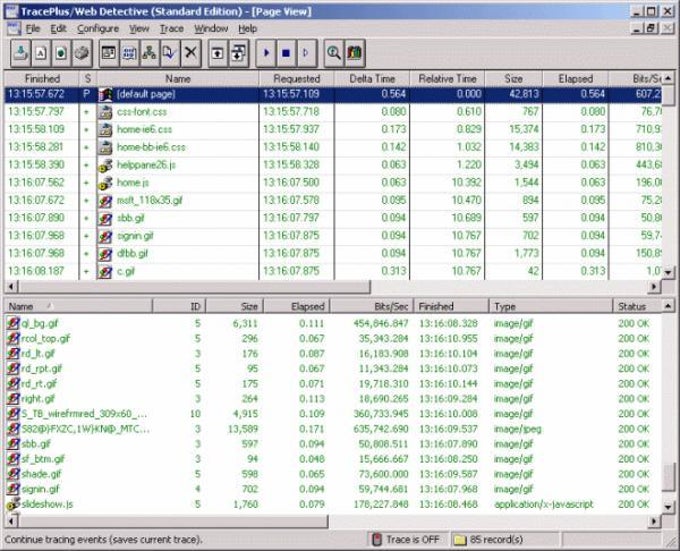This screenshot has height=551, width=680.
Task: Sort by the Delta Time column header
Action: pos(372,78)
